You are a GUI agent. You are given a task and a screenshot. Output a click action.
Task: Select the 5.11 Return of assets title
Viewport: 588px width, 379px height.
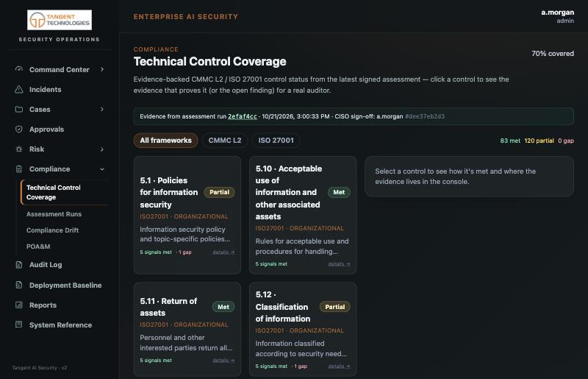click(x=168, y=307)
